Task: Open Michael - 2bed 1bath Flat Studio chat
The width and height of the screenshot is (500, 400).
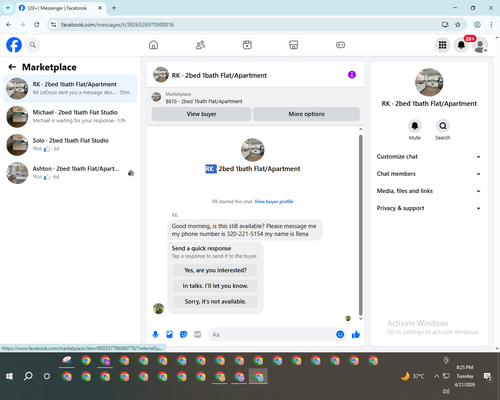Action: point(70,117)
